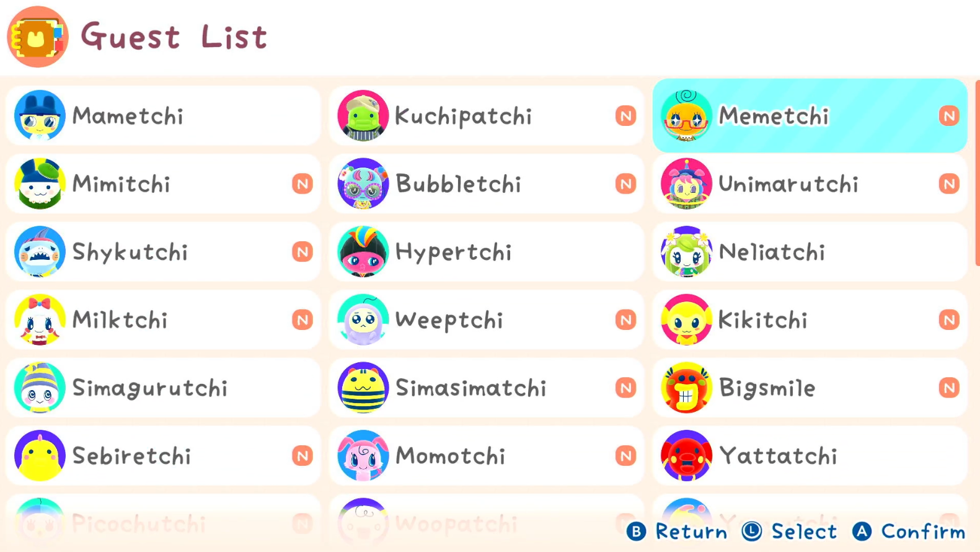Screen dimensions: 980x552
Task: Pick the Momotchi guest row
Action: click(487, 456)
